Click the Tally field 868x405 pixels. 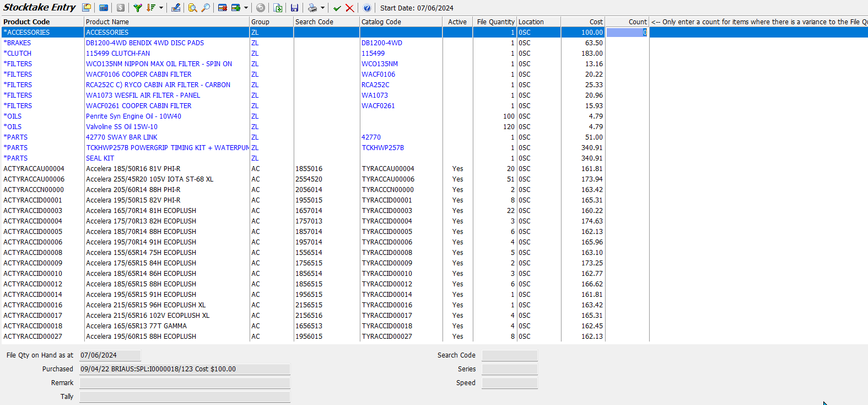(x=185, y=397)
